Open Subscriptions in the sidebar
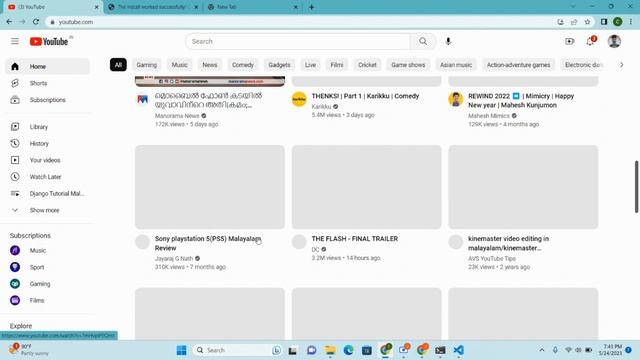The height and width of the screenshot is (360, 640). tap(48, 100)
